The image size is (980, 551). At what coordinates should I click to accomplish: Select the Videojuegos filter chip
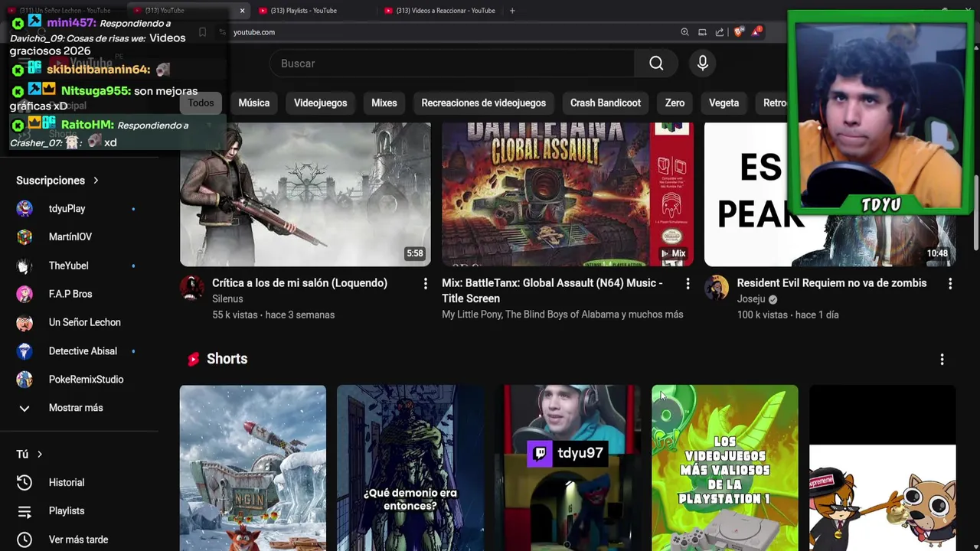point(320,103)
